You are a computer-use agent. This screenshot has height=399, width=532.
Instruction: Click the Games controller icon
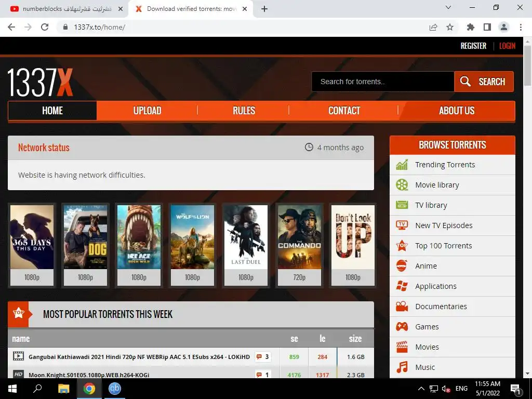tap(402, 327)
